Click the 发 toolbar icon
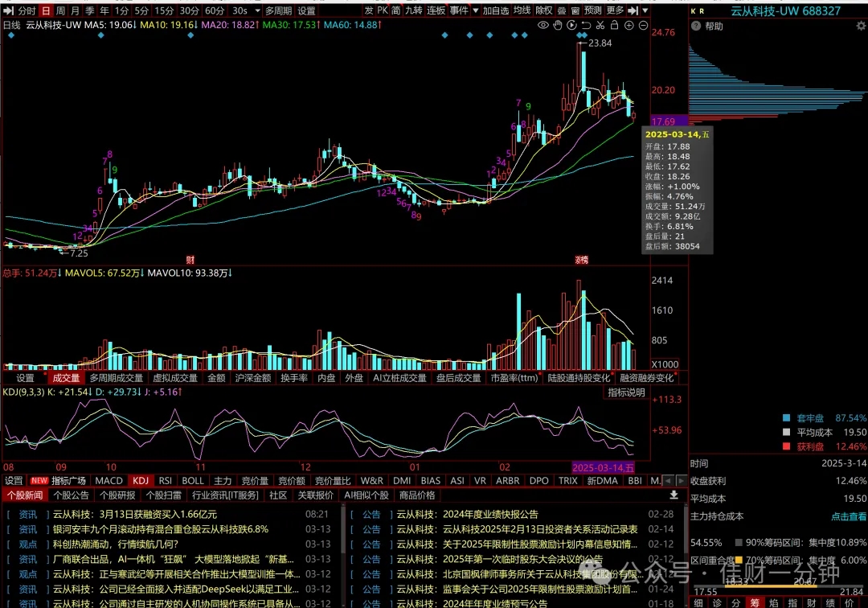Viewport: 868px width, 608px height. pos(369,10)
